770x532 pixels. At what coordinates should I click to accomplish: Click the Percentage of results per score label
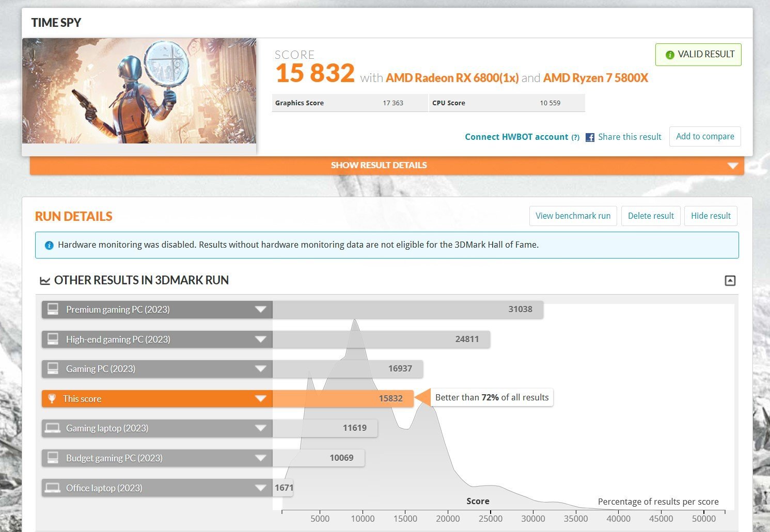coord(658,502)
